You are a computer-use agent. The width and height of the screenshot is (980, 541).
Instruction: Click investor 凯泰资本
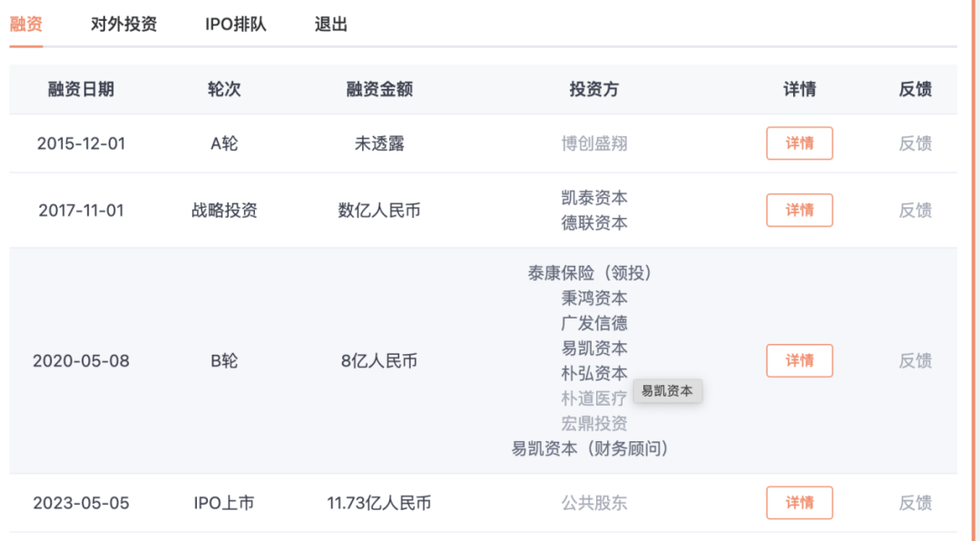594,198
